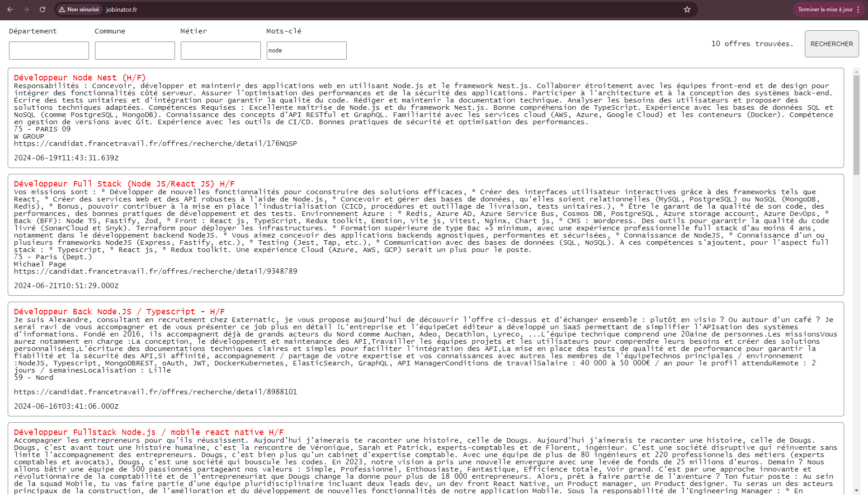Click the results list scrollbar thumb
This screenshot has height=495, width=868.
point(856,124)
